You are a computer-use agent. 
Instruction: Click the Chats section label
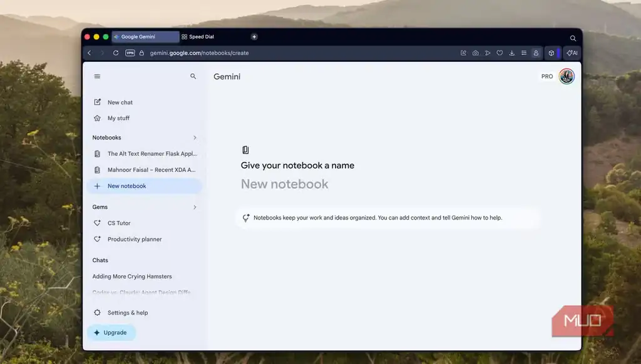(x=100, y=260)
